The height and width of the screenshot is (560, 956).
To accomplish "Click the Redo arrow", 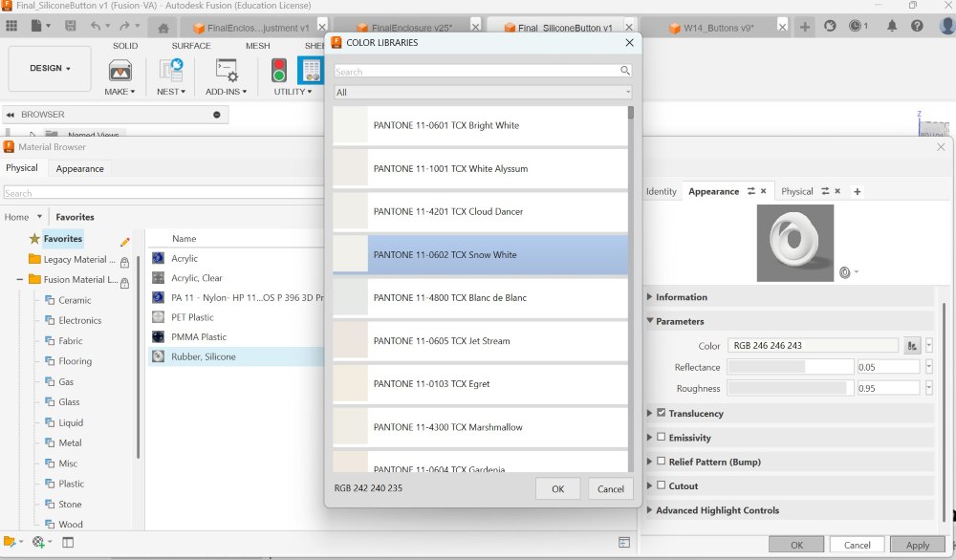I will [124, 26].
